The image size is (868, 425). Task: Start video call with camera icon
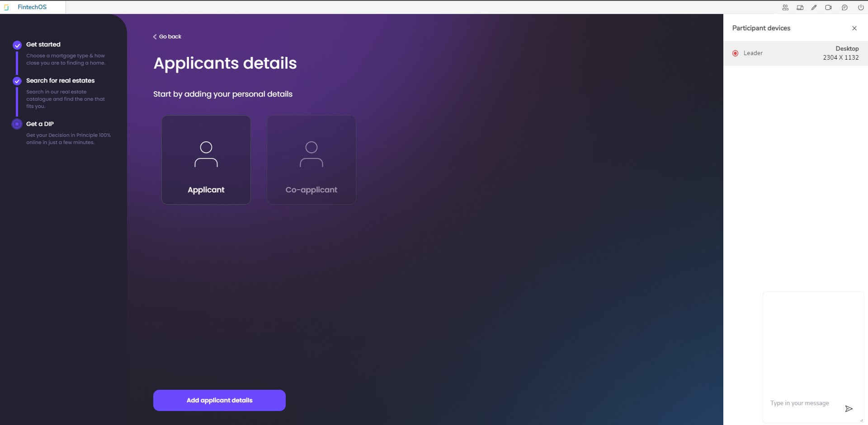click(828, 7)
